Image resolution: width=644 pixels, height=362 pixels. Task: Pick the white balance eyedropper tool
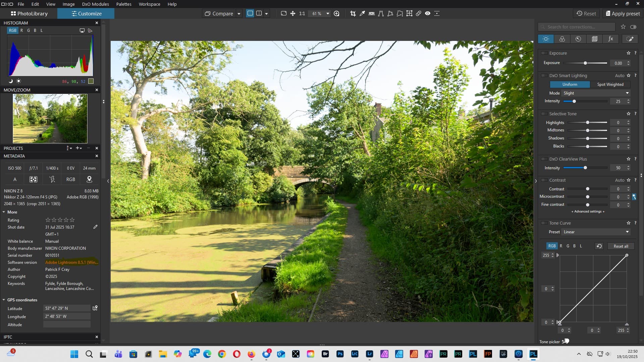pos(362,13)
